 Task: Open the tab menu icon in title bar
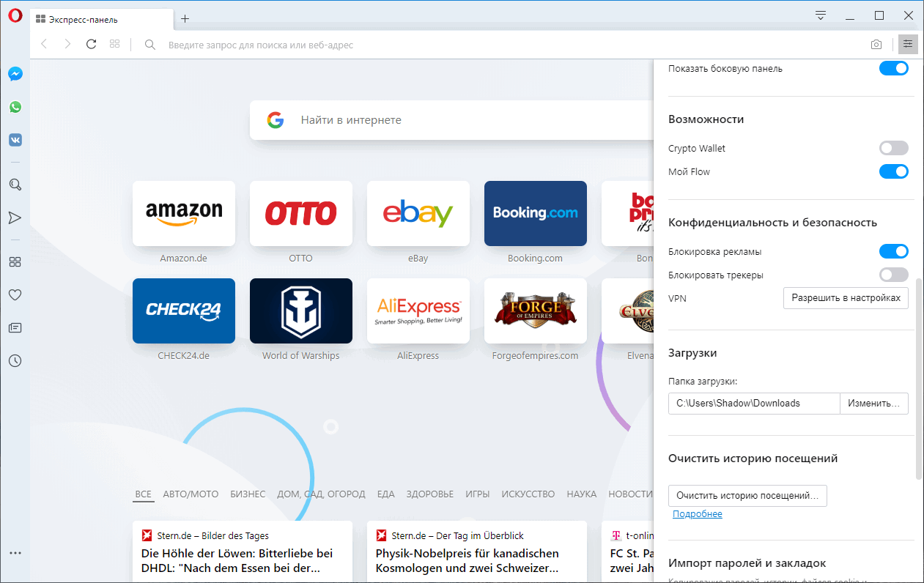coord(821,15)
